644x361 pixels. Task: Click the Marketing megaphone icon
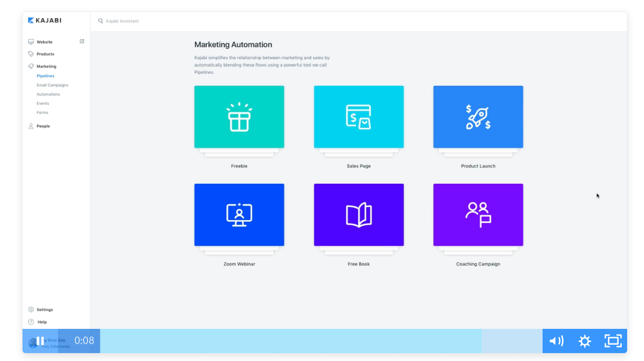coord(31,66)
